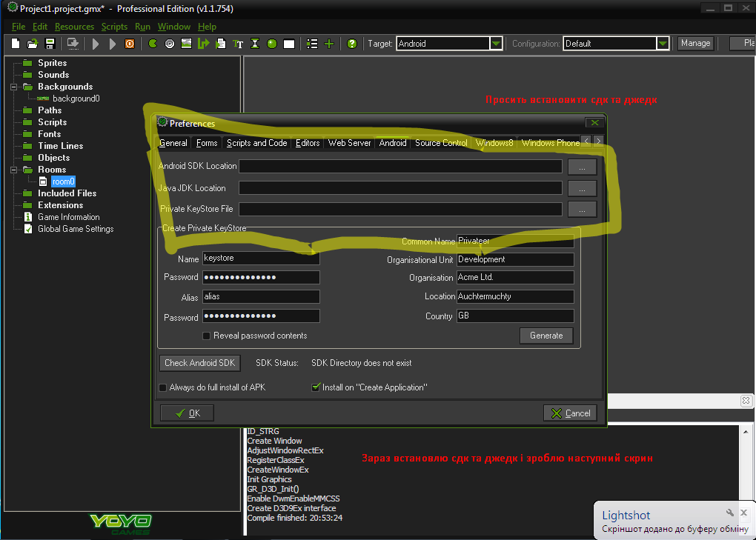Click the Create Time Line hourglass icon
Viewport: 756px width, 540px height.
(x=255, y=44)
